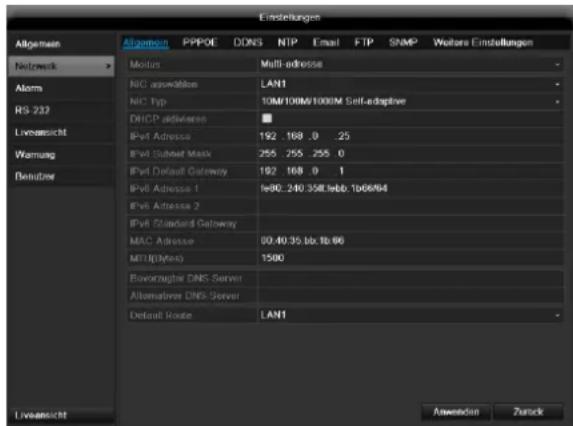Toggle the DHCP aktivieren checkbox

[267, 118]
